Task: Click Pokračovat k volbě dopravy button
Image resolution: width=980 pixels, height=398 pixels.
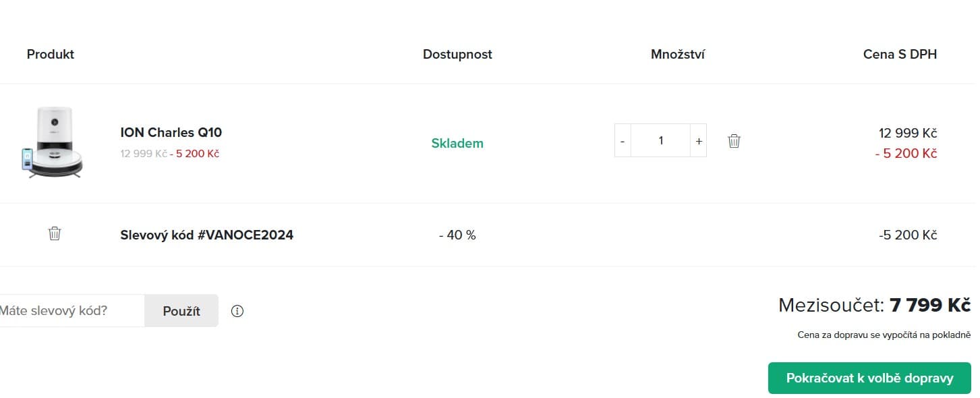Action: coord(869,378)
